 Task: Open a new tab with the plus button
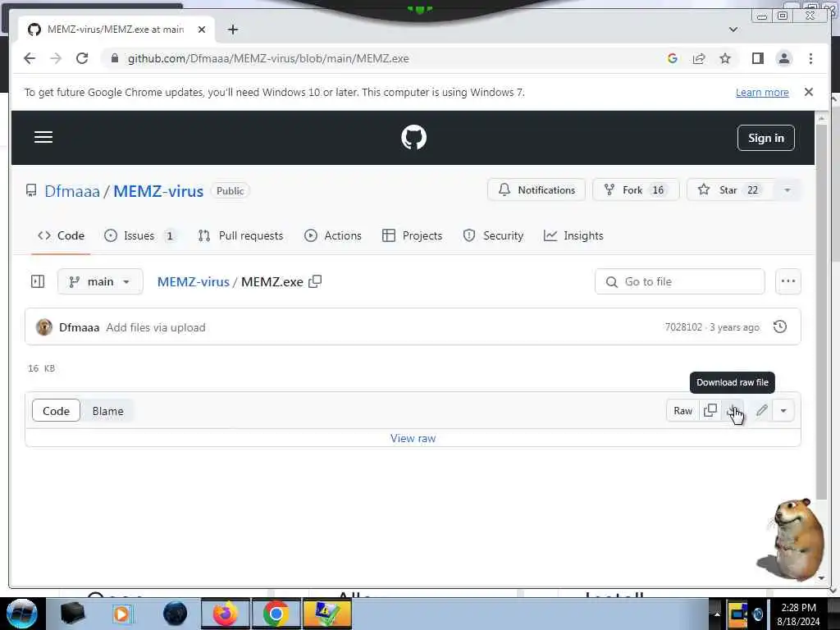(x=232, y=30)
